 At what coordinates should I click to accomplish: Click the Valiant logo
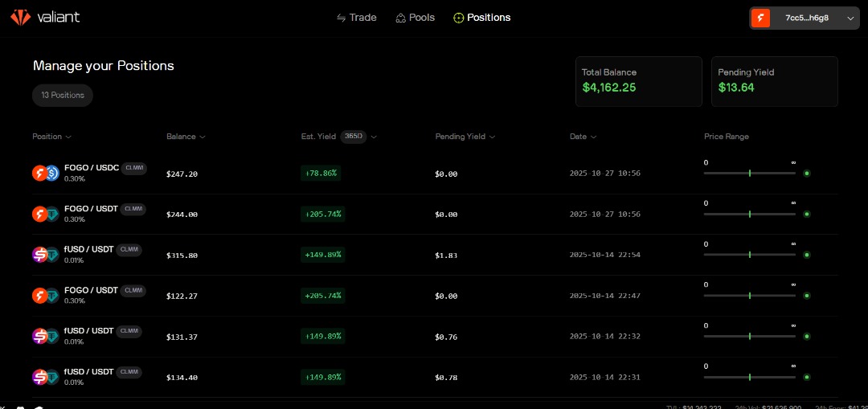[45, 17]
